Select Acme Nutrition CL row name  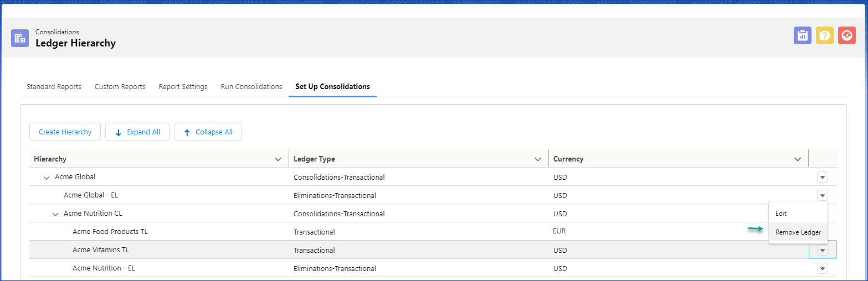tap(93, 214)
